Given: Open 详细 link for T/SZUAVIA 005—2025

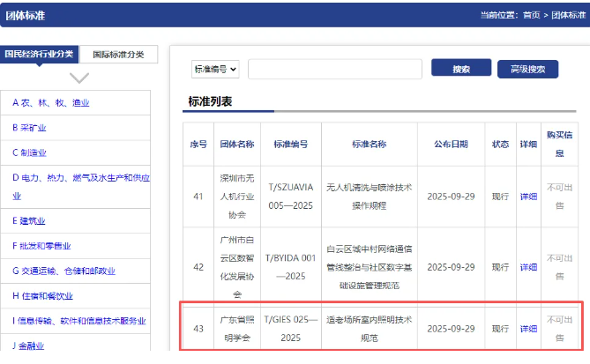Looking at the screenshot, I should pyautogui.click(x=528, y=197).
